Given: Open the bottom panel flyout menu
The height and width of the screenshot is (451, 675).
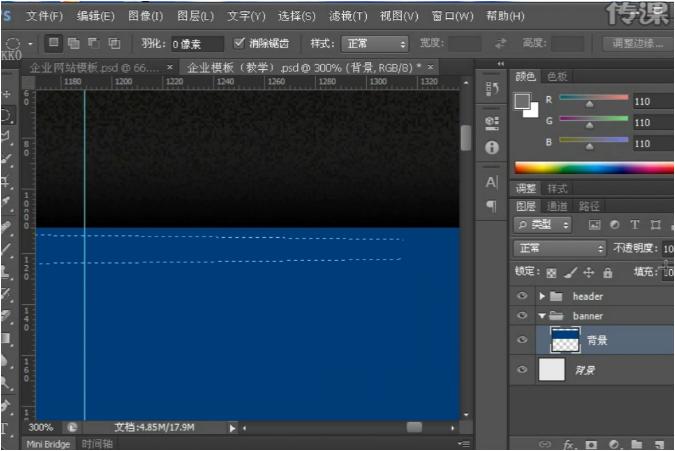Looking at the screenshot, I should (x=464, y=444).
